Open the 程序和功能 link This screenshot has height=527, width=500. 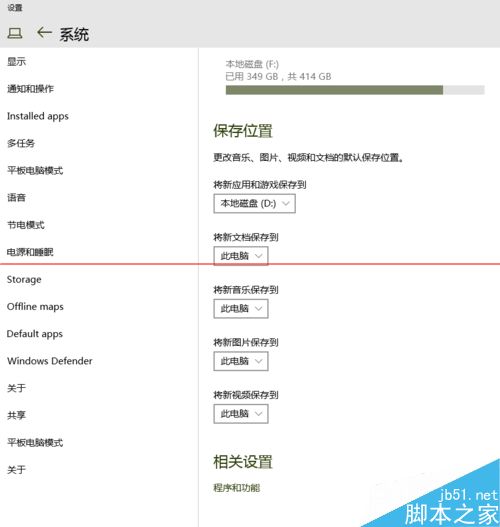[237, 488]
